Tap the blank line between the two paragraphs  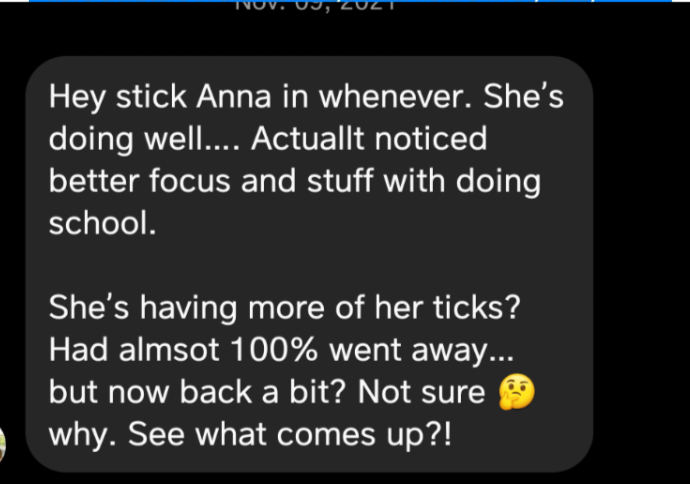pos(308,265)
